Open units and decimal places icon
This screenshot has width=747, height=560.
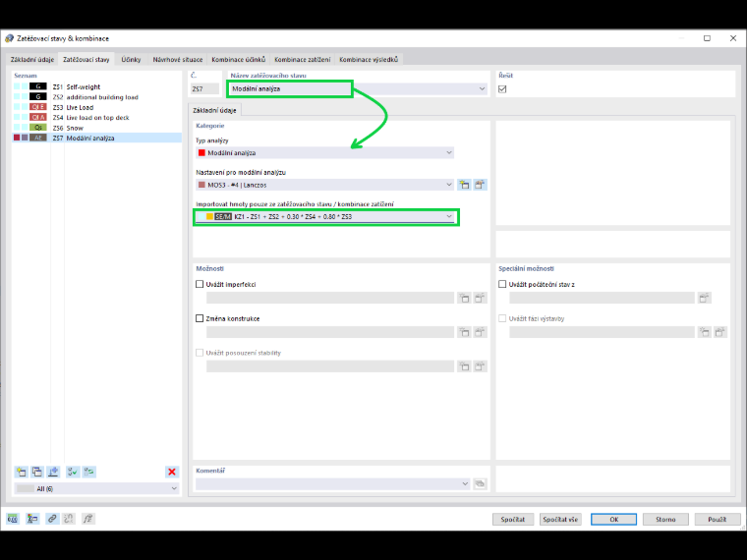[x=13, y=519]
